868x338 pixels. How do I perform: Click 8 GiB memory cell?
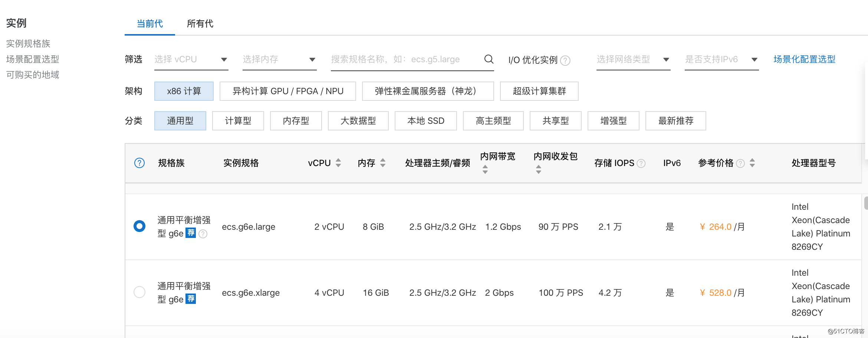tap(373, 227)
